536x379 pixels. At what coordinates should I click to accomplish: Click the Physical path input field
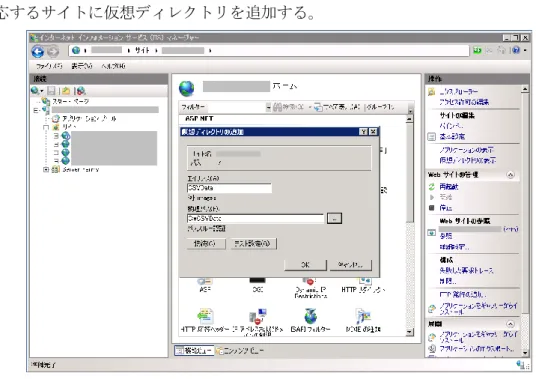(x=255, y=218)
